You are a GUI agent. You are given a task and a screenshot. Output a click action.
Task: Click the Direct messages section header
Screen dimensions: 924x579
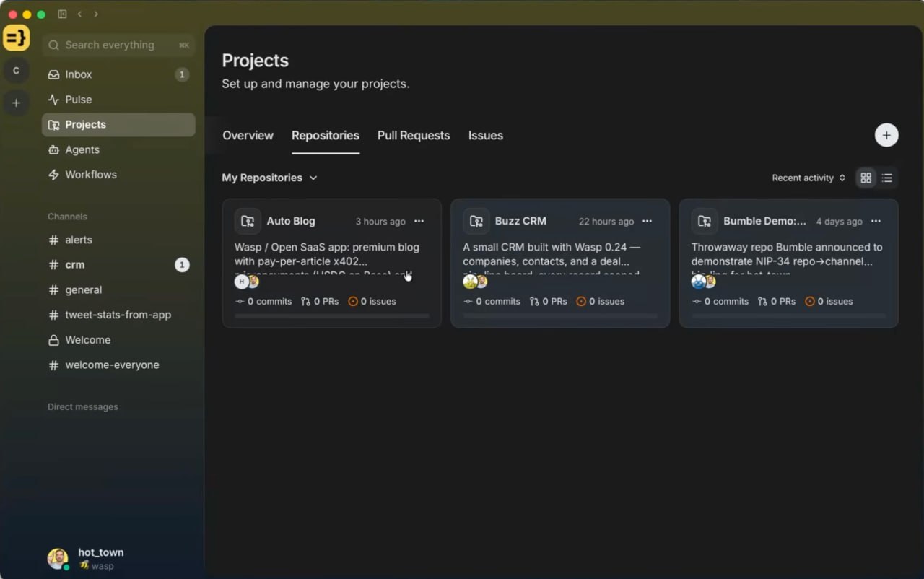pos(83,407)
